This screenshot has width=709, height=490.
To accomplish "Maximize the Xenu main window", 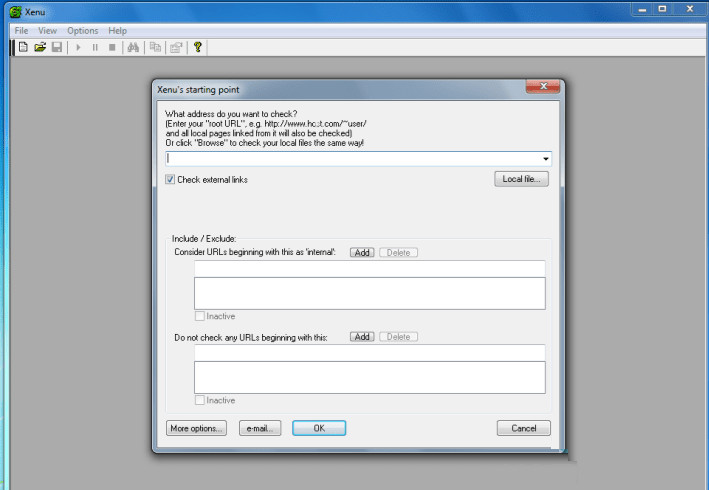I will tap(662, 9).
